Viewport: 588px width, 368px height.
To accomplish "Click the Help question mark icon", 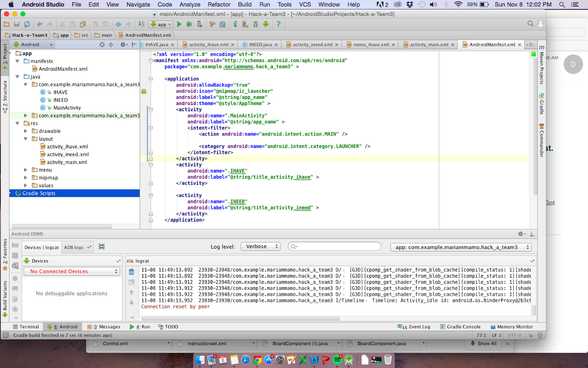I will pyautogui.click(x=278, y=24).
